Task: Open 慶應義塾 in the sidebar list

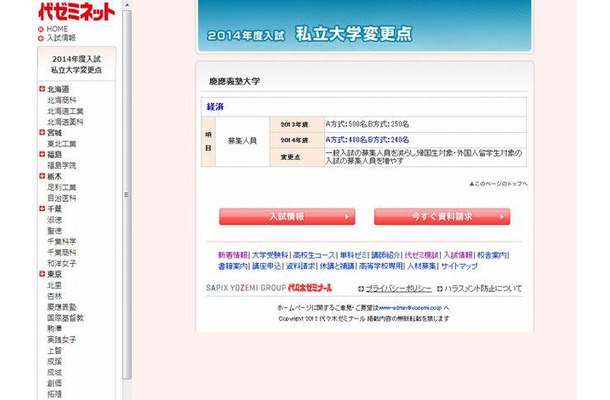Action: [61, 307]
